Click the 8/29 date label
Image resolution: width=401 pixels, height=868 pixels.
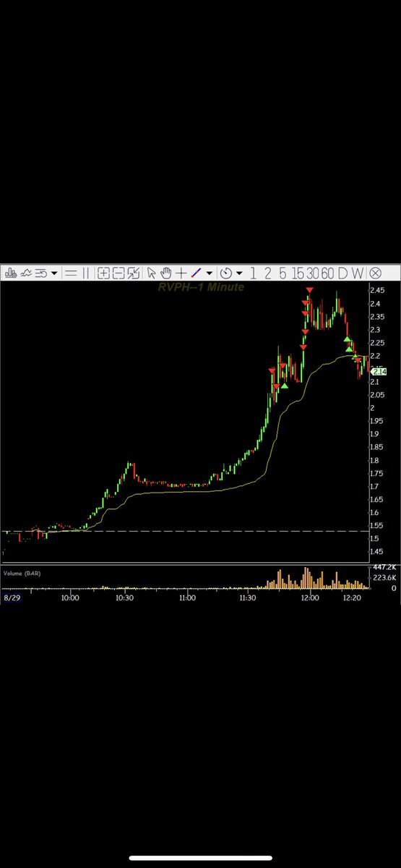click(11, 598)
